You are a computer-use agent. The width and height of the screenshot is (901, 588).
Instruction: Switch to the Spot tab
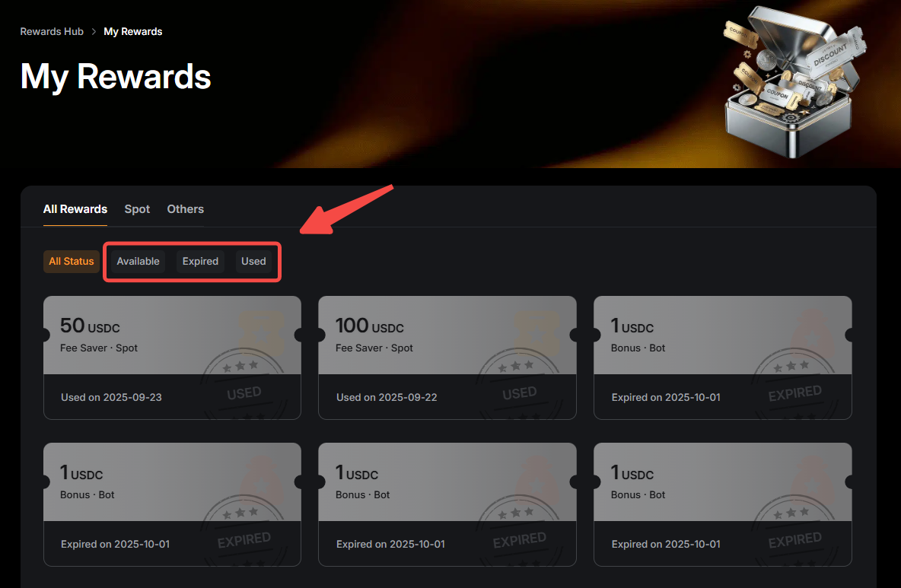pyautogui.click(x=137, y=209)
